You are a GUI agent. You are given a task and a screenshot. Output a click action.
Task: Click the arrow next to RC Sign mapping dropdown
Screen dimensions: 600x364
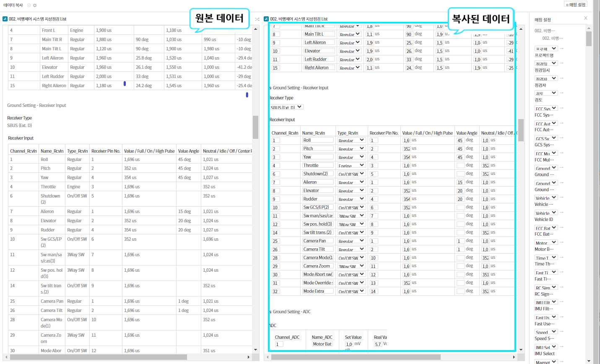(x=561, y=287)
